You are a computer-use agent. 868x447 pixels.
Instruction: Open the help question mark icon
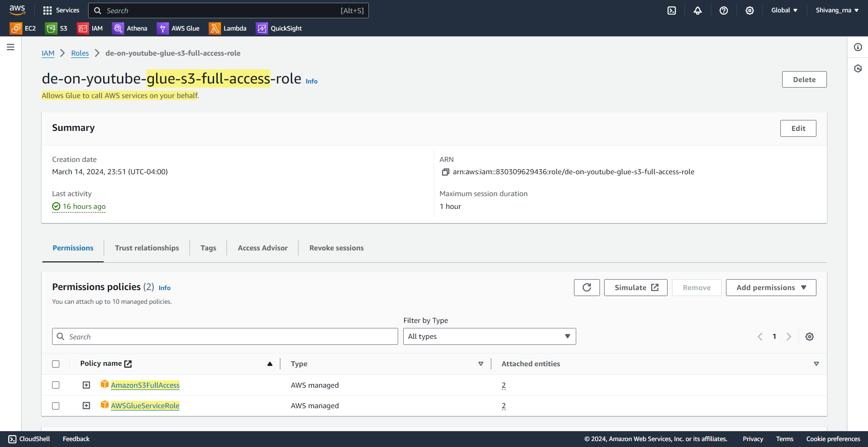724,10
